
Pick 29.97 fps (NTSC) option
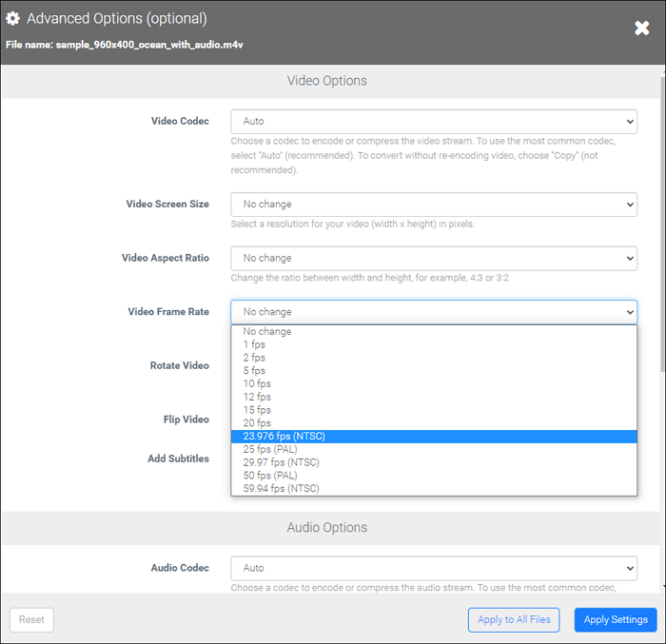point(281,462)
